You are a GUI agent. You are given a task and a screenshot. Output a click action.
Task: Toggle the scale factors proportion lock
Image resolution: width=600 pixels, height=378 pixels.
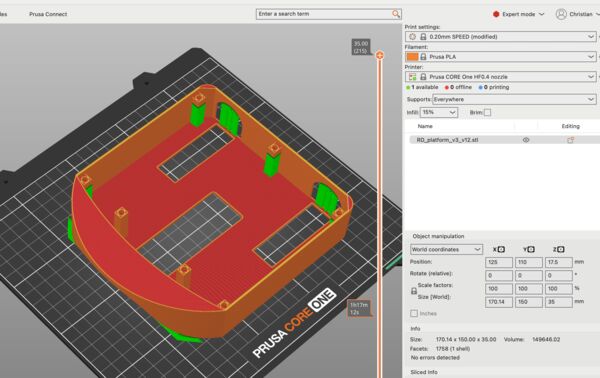pyautogui.click(x=414, y=291)
